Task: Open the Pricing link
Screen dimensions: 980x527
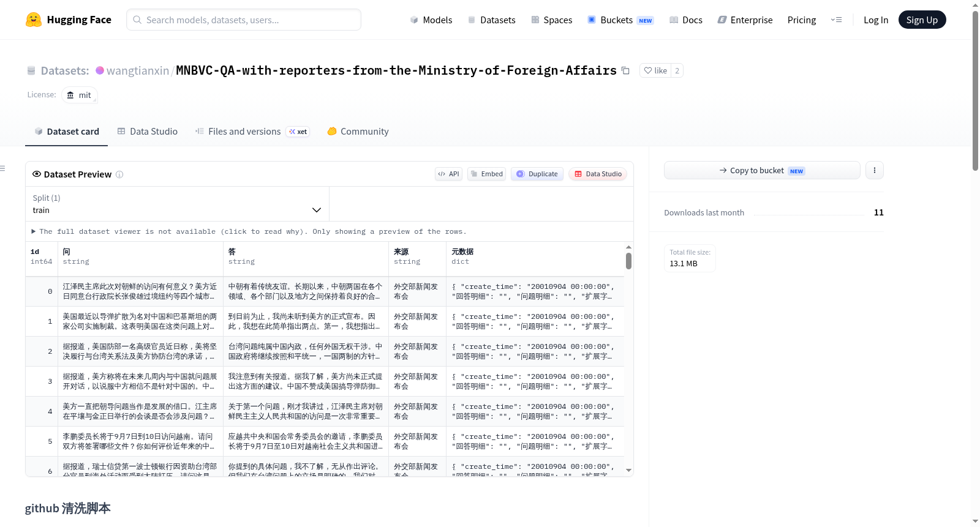Action: (x=802, y=20)
